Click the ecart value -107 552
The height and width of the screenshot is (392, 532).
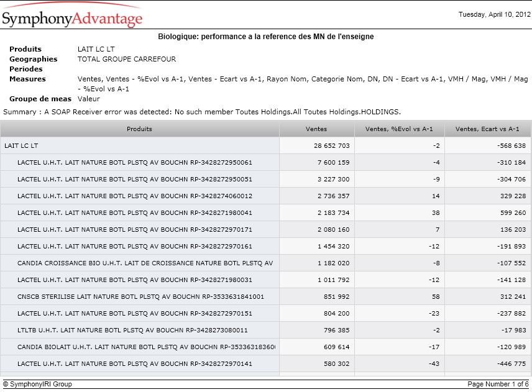(511, 263)
